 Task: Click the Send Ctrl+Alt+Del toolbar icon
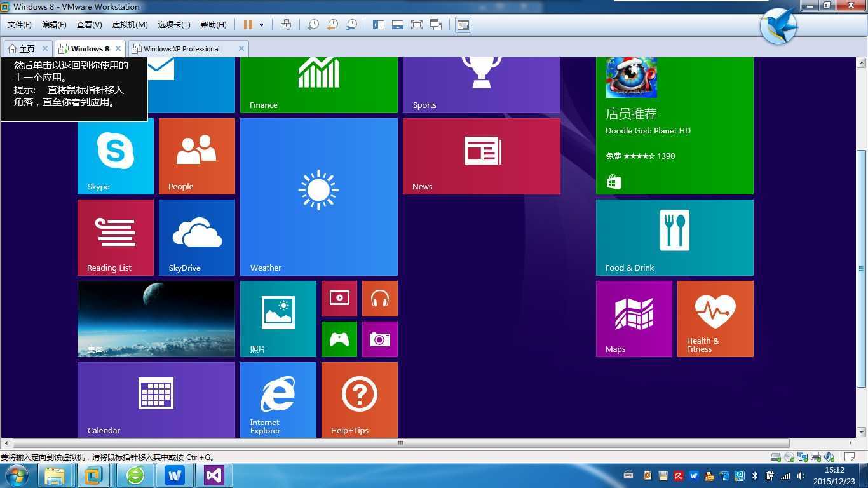click(x=286, y=25)
